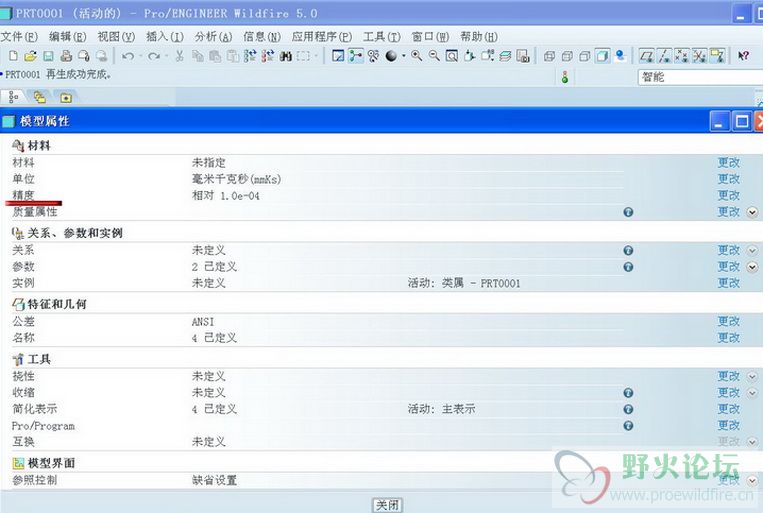This screenshot has height=513, width=763.
Task: Toggle datum axes display
Action: click(664, 56)
